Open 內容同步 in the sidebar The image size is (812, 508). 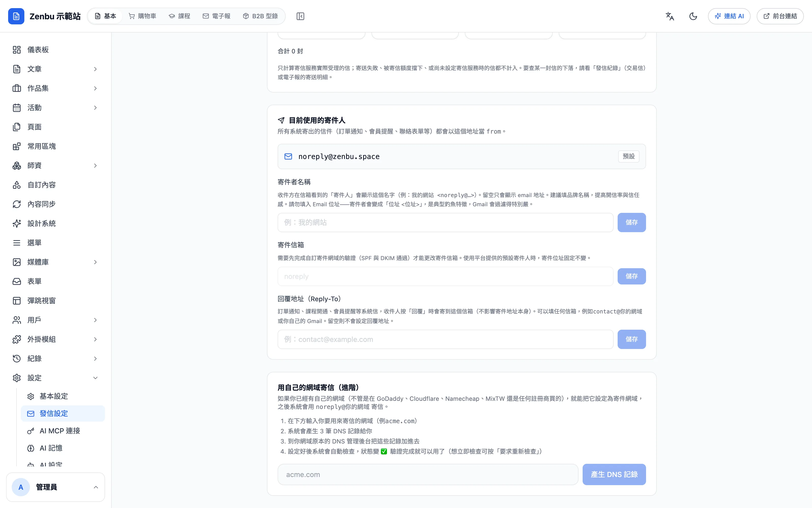point(56,204)
